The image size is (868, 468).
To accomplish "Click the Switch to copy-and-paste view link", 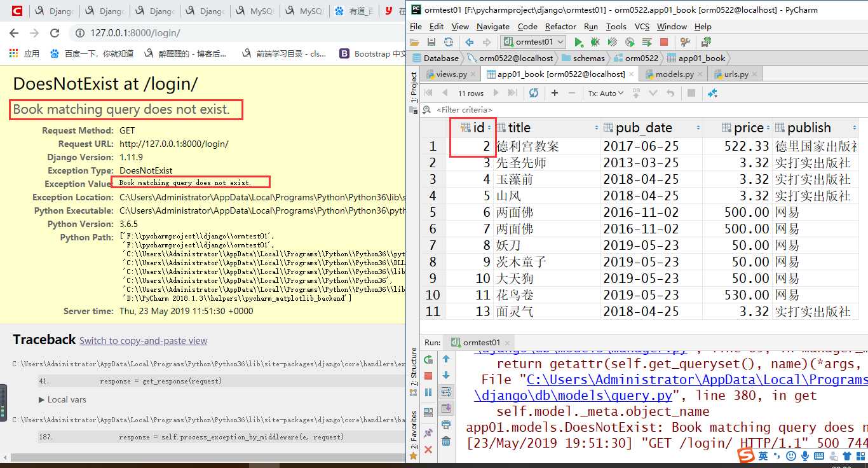I will pos(143,341).
